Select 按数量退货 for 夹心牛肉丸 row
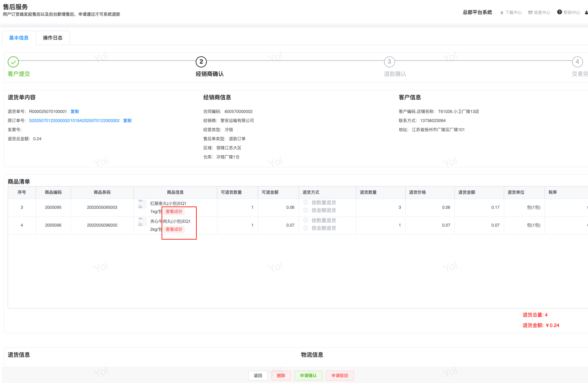Image resolution: width=588 pixels, height=383 pixels. coord(306,220)
